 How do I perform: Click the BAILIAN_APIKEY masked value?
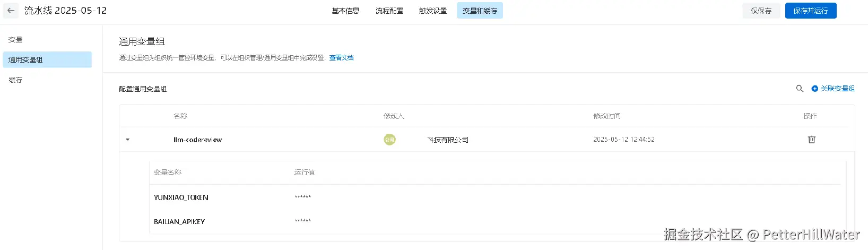click(303, 221)
